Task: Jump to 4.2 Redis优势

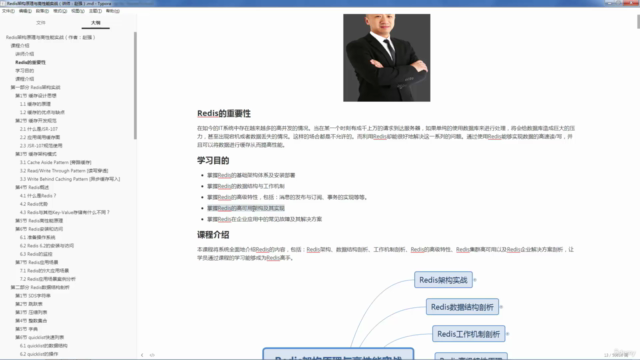Action: pyautogui.click(x=34, y=204)
